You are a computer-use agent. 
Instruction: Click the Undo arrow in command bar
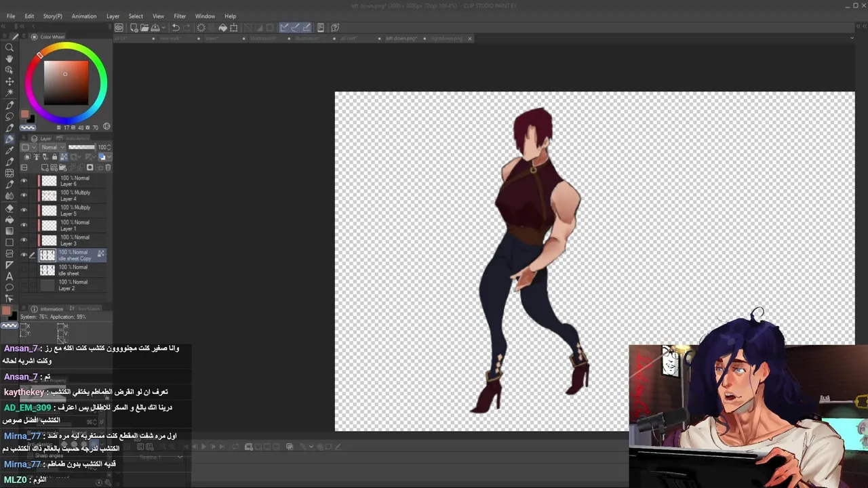coord(176,28)
